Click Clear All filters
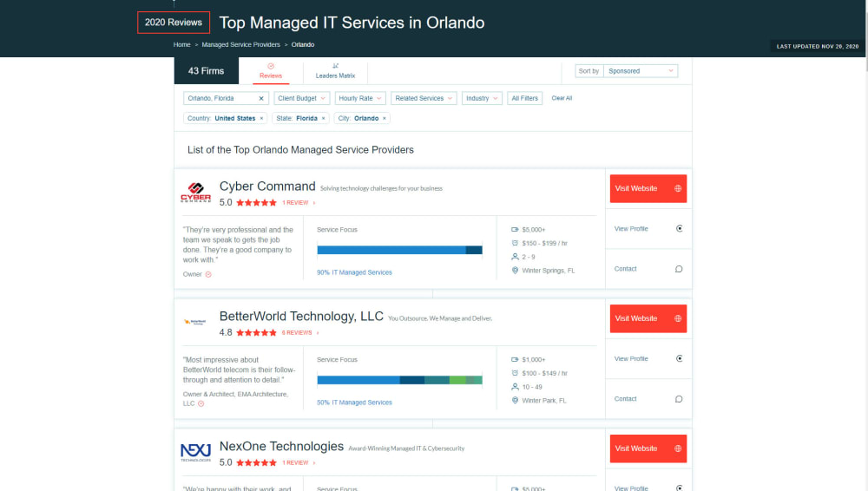This screenshot has width=868, height=491. pyautogui.click(x=562, y=98)
